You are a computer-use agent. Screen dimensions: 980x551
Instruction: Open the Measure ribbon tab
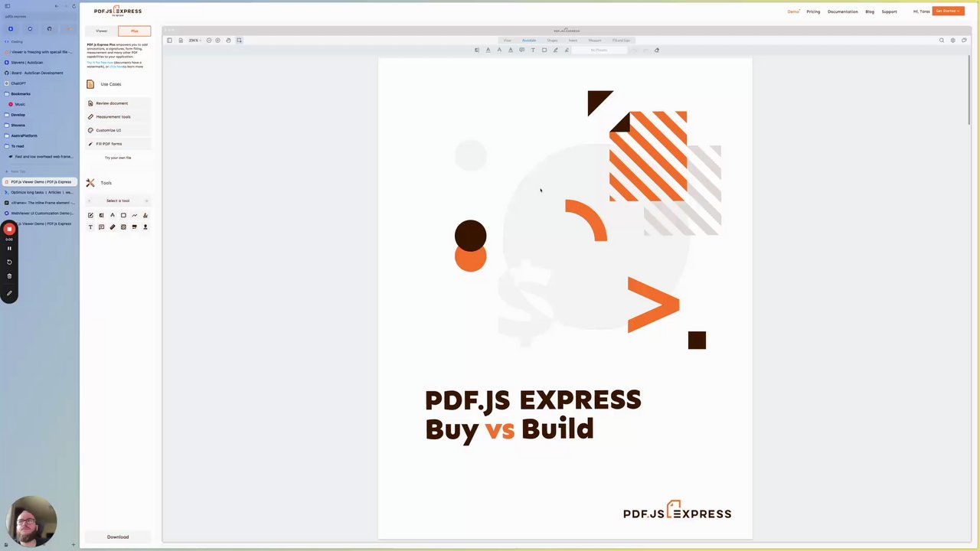click(x=595, y=41)
